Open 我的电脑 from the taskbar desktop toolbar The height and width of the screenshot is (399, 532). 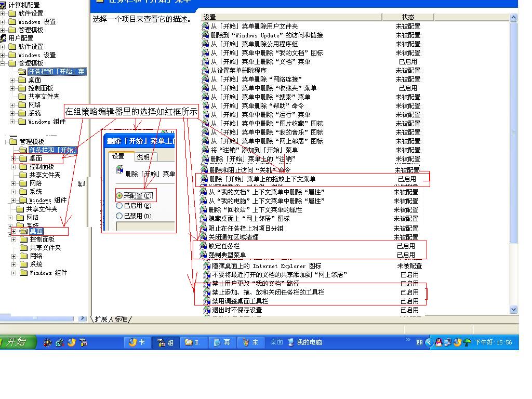[305, 342]
